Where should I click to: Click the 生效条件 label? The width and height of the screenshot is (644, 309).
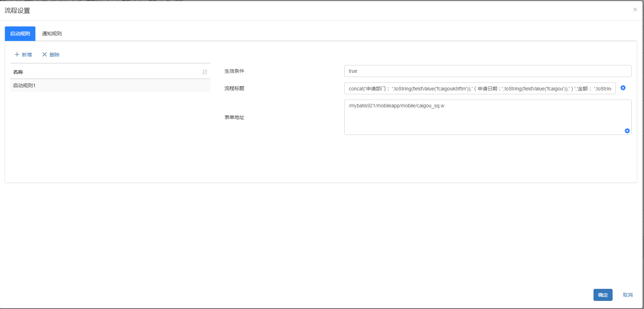click(234, 71)
